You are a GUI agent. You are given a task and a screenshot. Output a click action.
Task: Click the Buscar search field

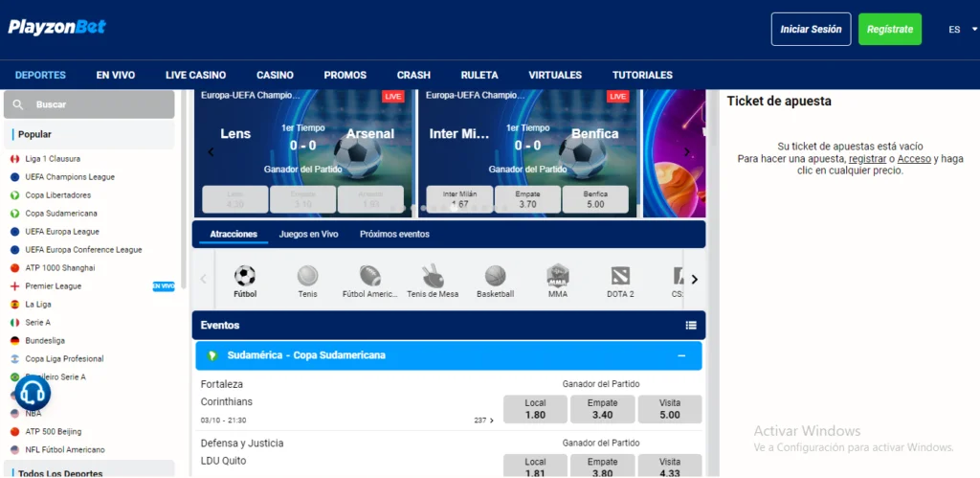[90, 104]
